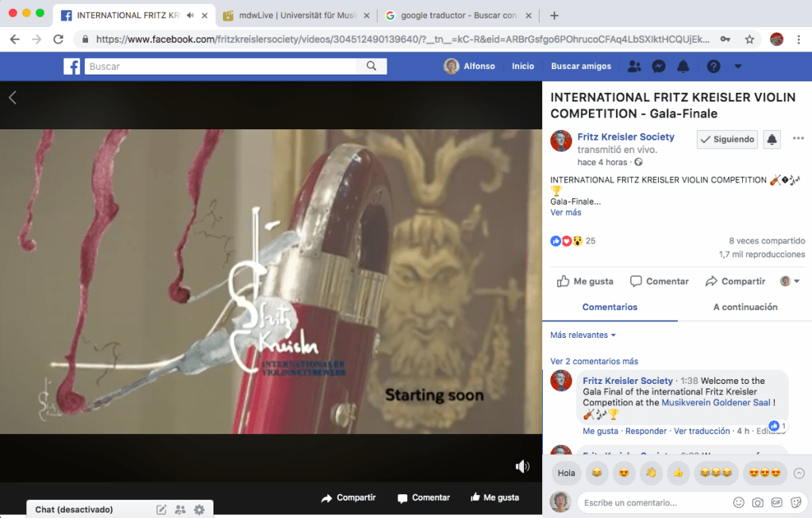Switch to the A continuación tab

pos(745,307)
